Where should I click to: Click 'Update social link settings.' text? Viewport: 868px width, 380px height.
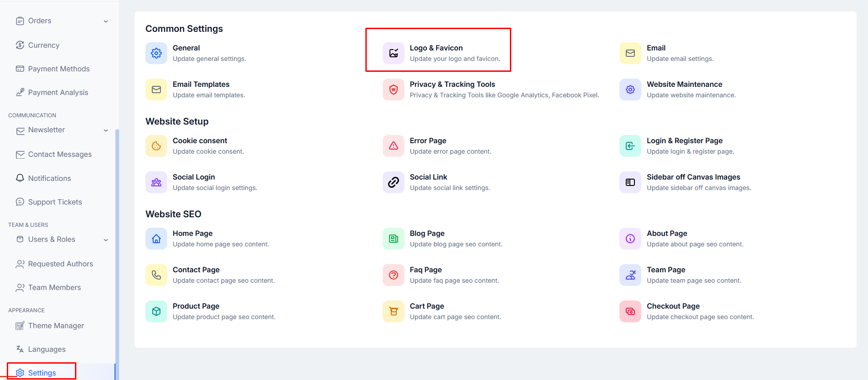(450, 188)
